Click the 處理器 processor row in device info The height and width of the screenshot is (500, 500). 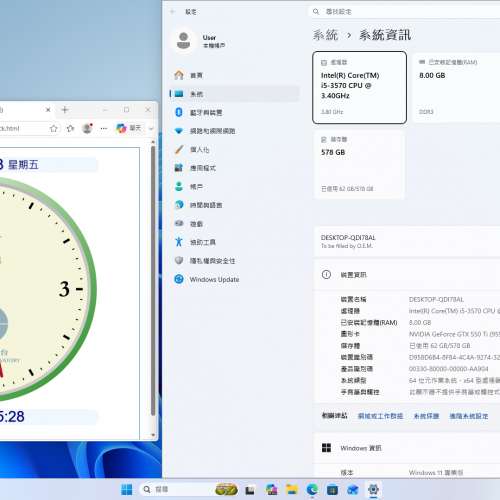click(420, 311)
